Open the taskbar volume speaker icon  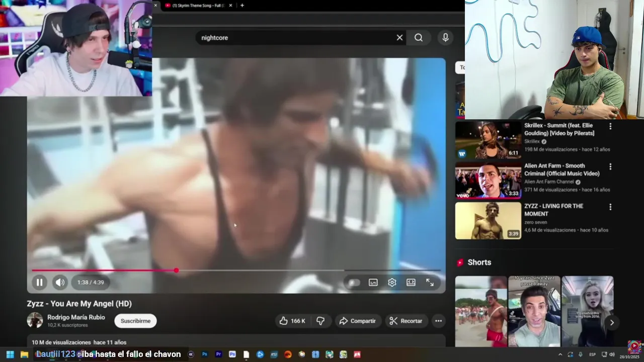coord(612,354)
